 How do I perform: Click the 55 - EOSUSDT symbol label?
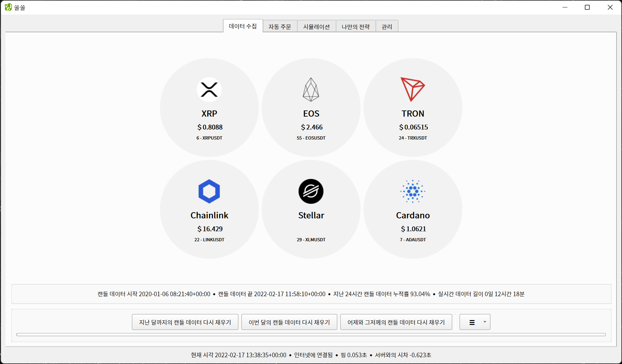(311, 138)
